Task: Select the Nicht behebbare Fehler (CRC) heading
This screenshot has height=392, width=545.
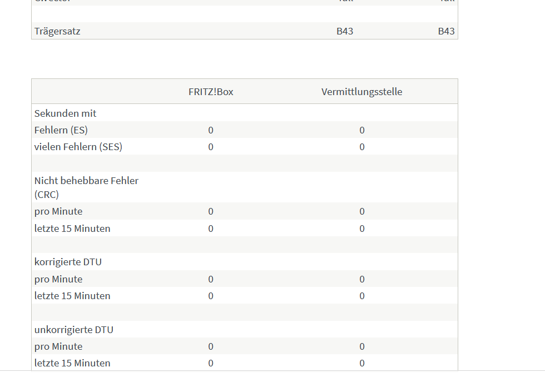Action: pos(86,187)
